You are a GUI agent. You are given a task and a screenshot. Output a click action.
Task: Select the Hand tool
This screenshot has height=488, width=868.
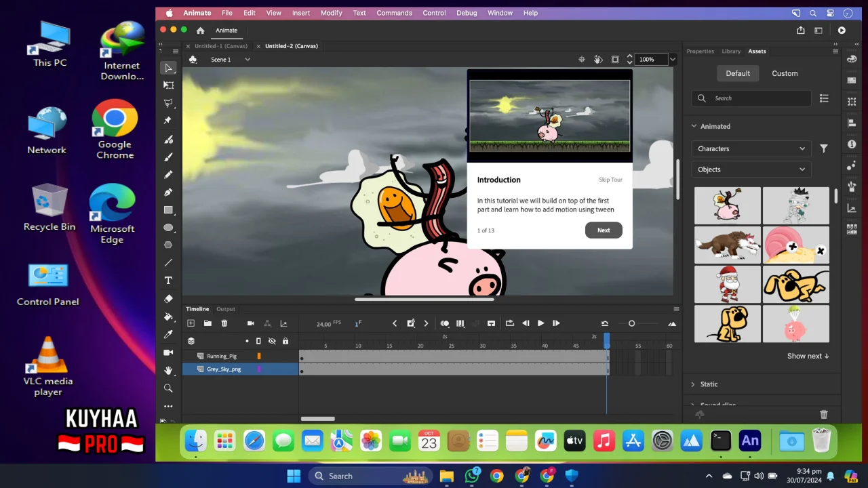click(x=168, y=370)
